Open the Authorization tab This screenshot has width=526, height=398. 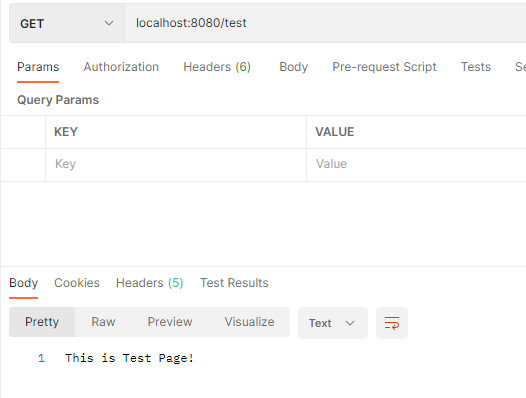(x=121, y=67)
